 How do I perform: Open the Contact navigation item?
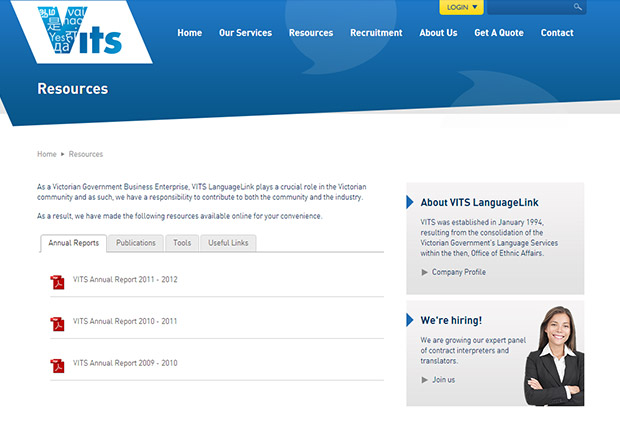pos(557,33)
